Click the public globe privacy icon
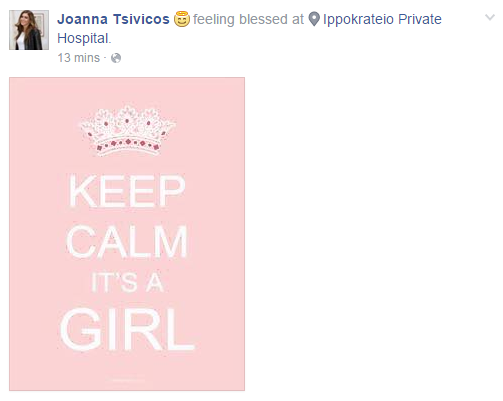The width and height of the screenshot is (503, 401). [116, 58]
